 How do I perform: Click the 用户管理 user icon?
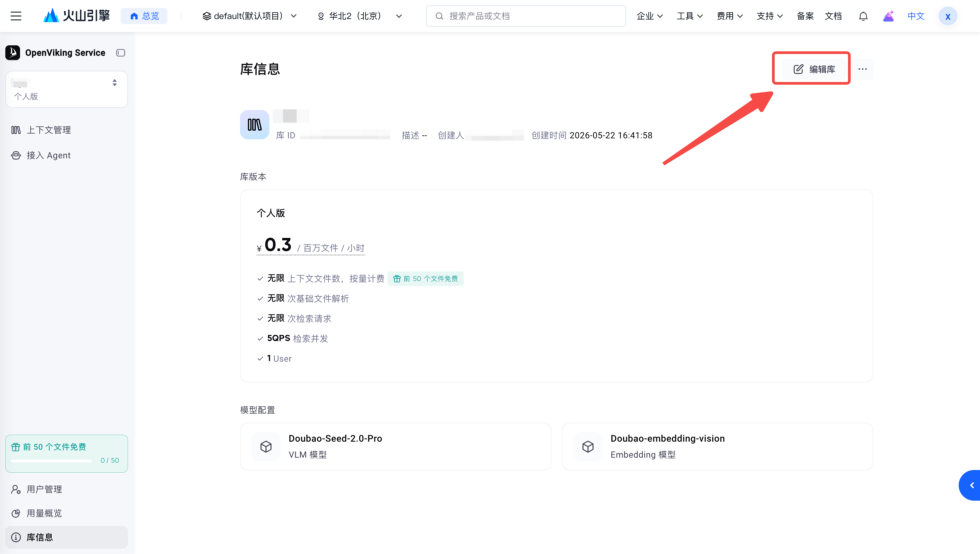tap(16, 489)
